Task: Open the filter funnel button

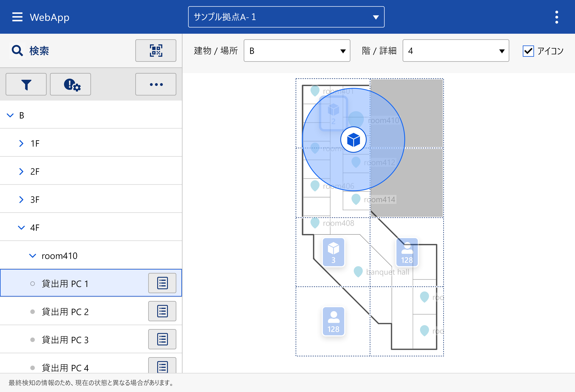Action: [x=26, y=84]
